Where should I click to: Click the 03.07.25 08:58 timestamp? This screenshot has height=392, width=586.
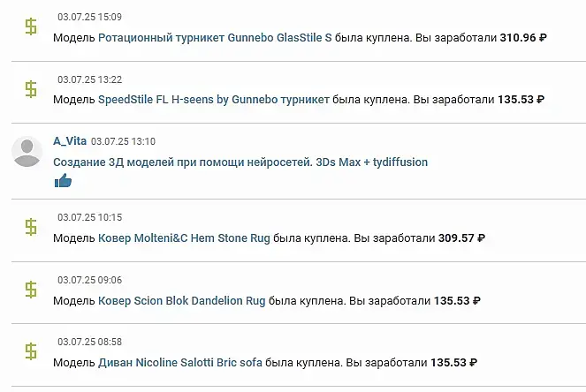(x=89, y=342)
